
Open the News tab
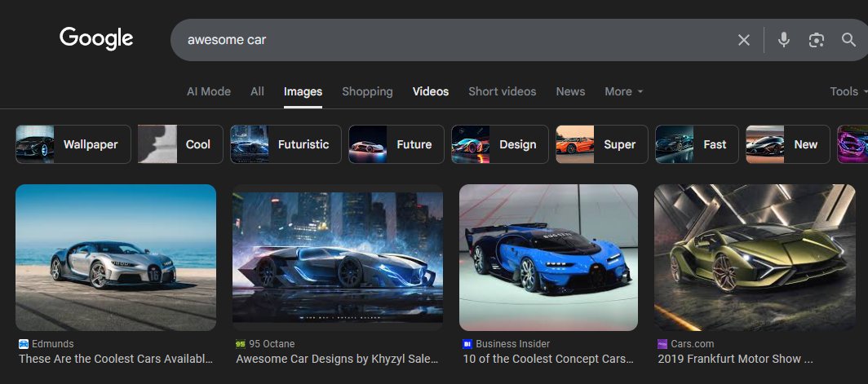(x=570, y=92)
